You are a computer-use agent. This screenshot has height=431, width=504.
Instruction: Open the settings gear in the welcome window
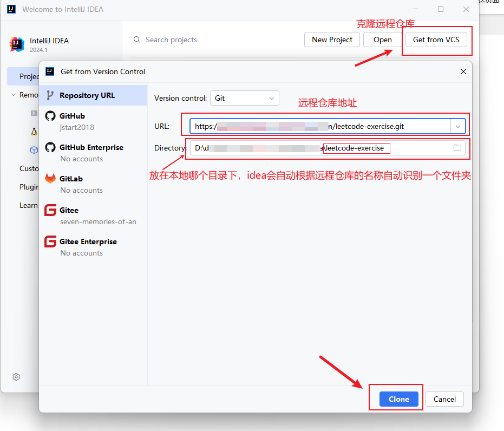pyautogui.click(x=16, y=377)
